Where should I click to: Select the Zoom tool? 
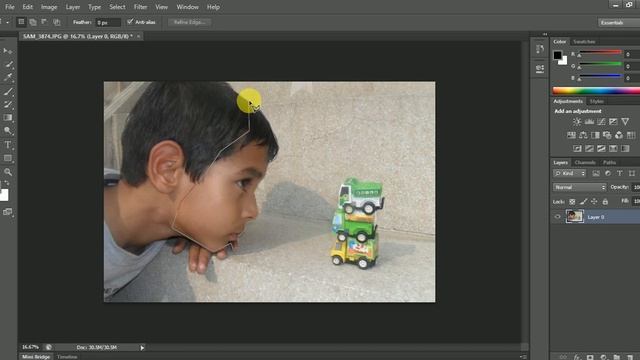coord(8,172)
